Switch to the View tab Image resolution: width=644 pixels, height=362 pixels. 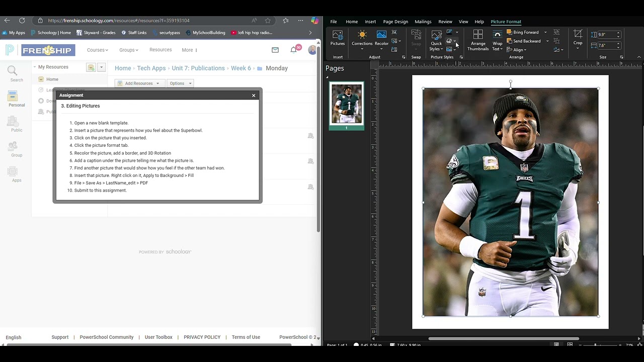pyautogui.click(x=463, y=22)
